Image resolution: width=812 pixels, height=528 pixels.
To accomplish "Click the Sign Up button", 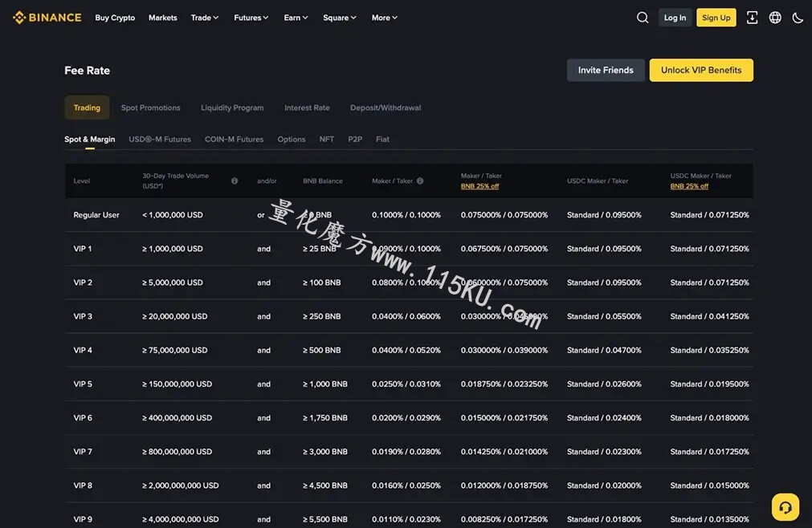I will click(716, 18).
